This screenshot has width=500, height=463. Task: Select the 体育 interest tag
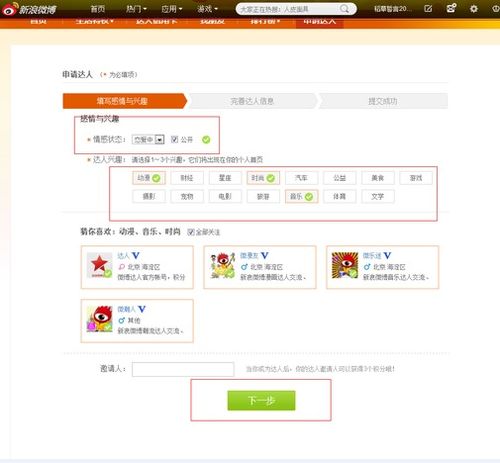pos(340,197)
